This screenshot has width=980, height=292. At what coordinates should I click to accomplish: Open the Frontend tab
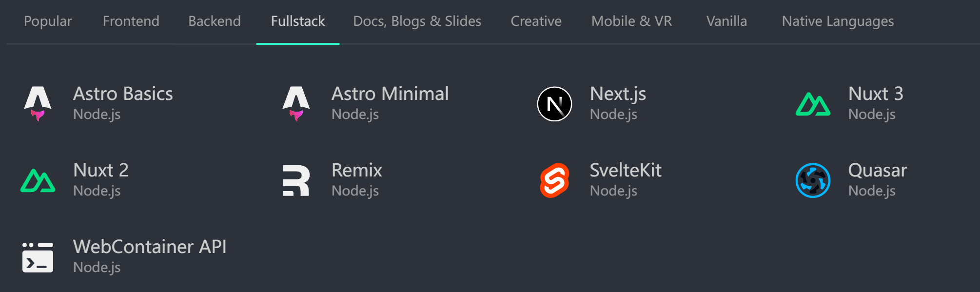click(131, 21)
